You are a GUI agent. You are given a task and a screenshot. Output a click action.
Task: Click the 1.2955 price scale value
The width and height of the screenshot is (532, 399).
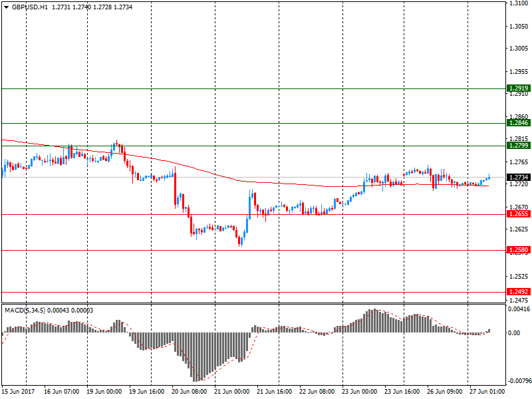coord(519,72)
